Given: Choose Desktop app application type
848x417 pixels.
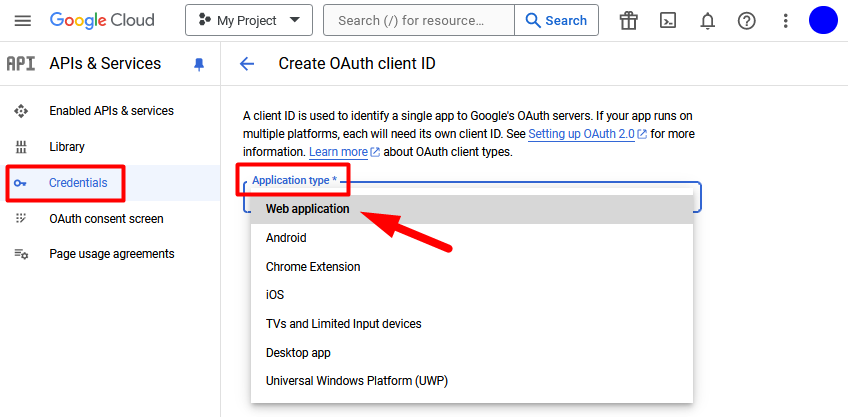Looking at the screenshot, I should click(472, 353).
